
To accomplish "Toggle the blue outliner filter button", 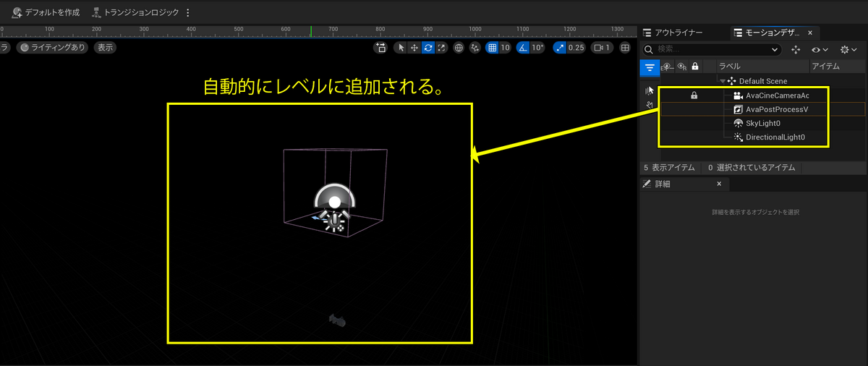I will 650,67.
